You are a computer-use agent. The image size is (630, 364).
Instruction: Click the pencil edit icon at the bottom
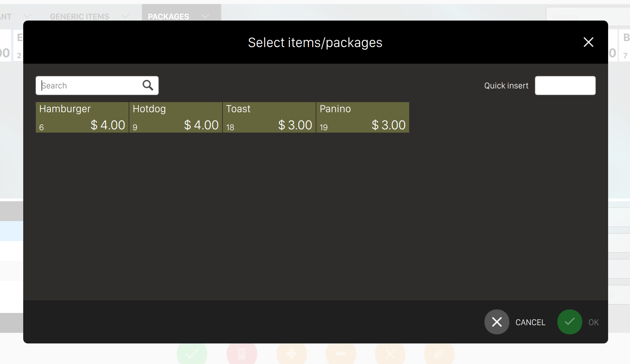pos(439,353)
